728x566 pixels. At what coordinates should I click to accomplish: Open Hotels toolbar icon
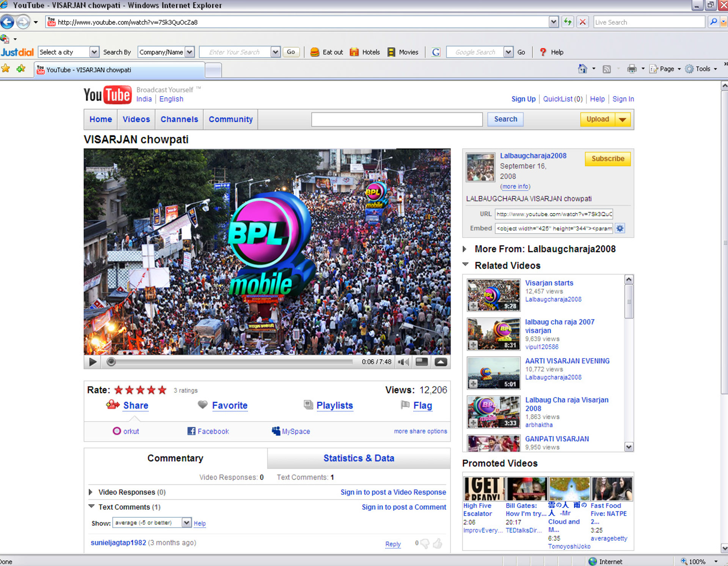click(x=354, y=52)
